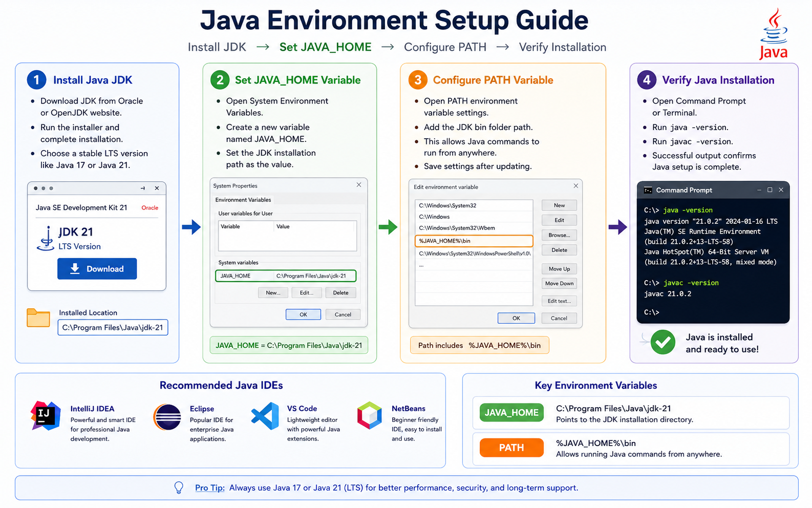Select the Environment Variables tab
Viewport: 812px width, 508px height.
tap(243, 200)
